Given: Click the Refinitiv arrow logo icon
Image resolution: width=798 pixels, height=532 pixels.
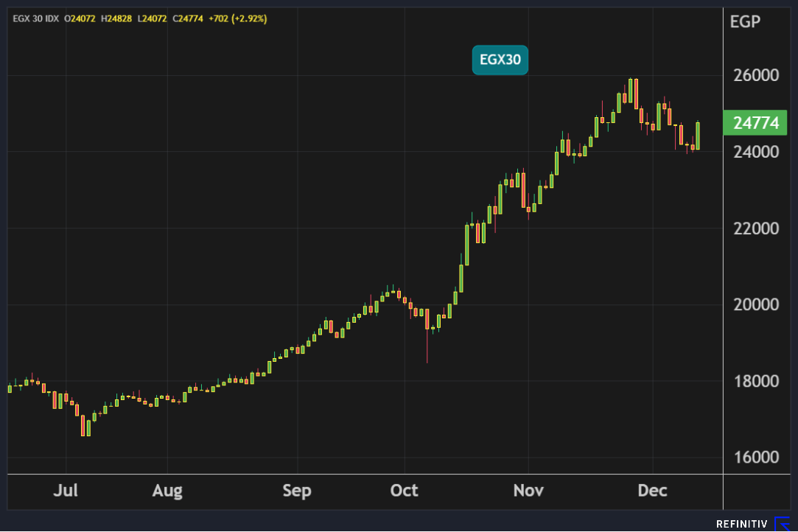Looking at the screenshot, I should pyautogui.click(x=782, y=524).
